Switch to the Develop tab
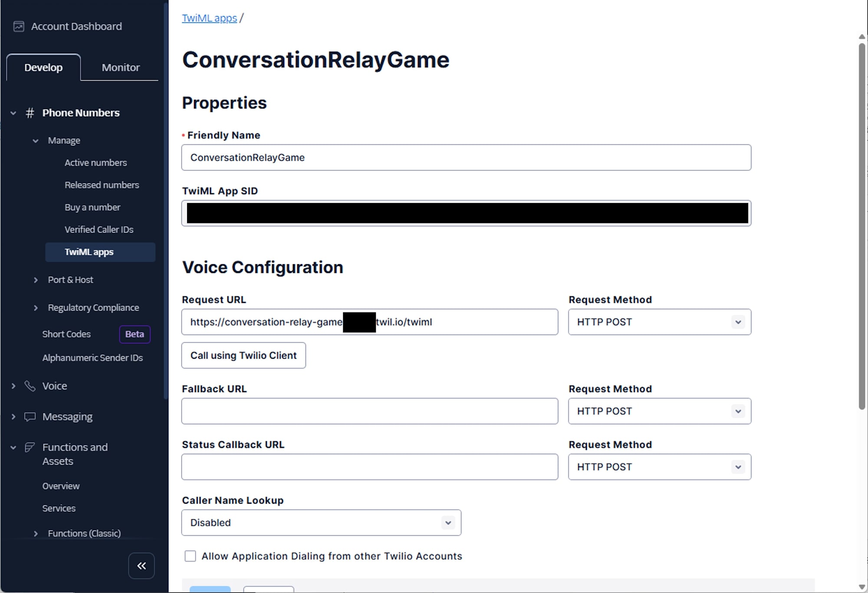This screenshot has height=593, width=868. (43, 68)
